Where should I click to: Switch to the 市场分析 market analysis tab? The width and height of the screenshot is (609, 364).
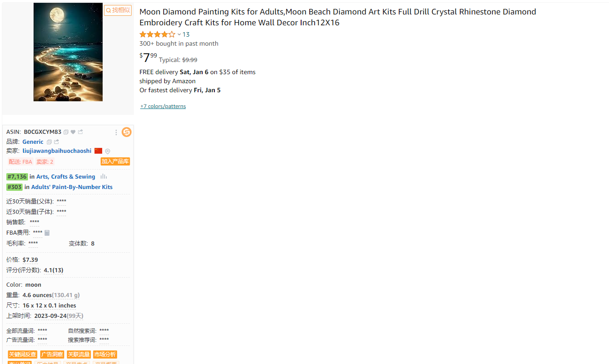click(x=105, y=355)
